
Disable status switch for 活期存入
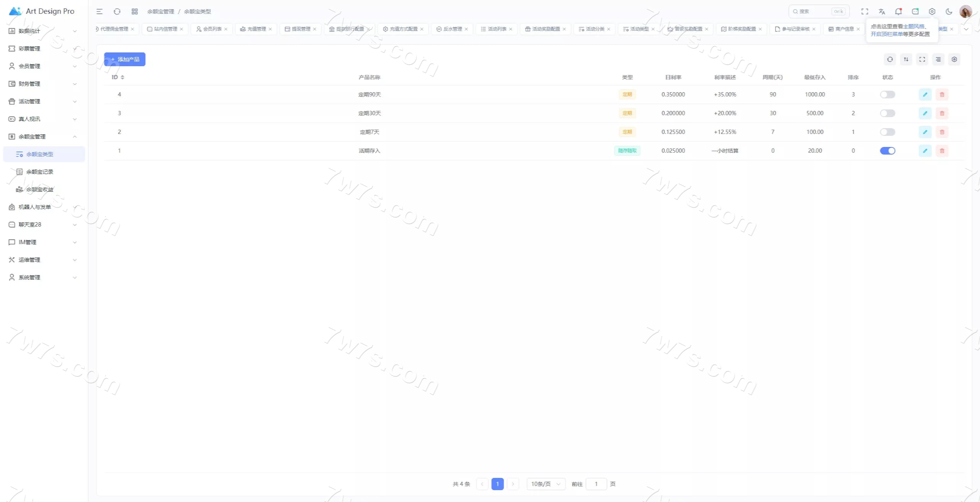[x=887, y=151]
